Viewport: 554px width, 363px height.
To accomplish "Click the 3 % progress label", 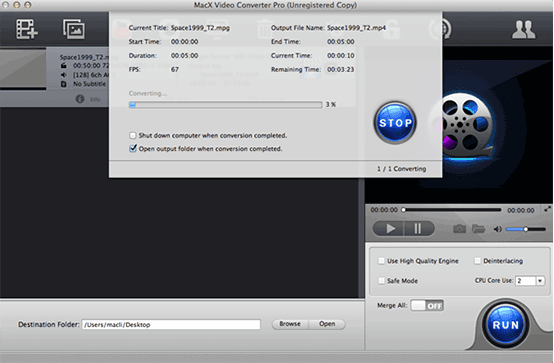I will coord(331,105).
